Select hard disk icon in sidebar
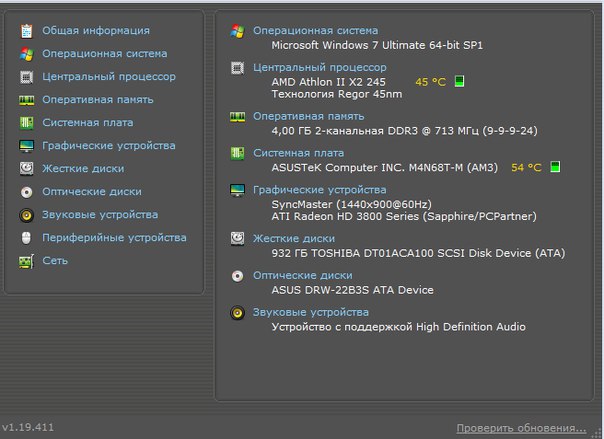Screen dimensions: 604x439 click(26, 169)
